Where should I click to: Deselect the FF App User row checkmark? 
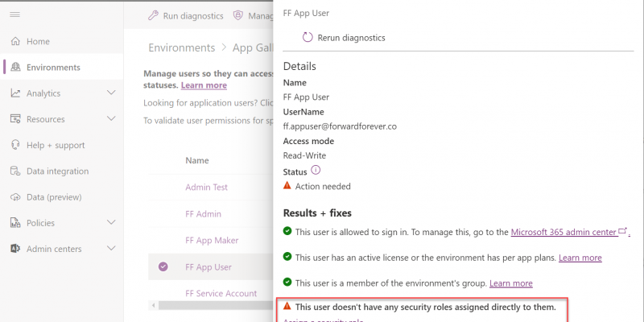pos(163,267)
